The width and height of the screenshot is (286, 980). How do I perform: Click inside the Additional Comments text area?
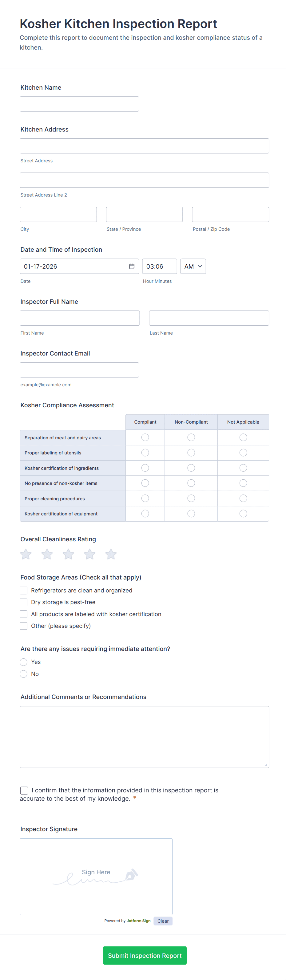(144, 736)
